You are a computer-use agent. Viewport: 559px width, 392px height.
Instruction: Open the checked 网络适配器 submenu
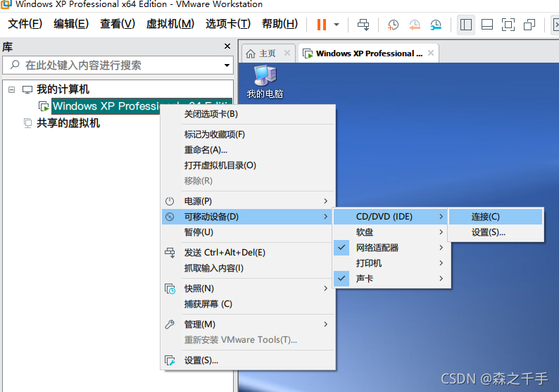pos(392,248)
